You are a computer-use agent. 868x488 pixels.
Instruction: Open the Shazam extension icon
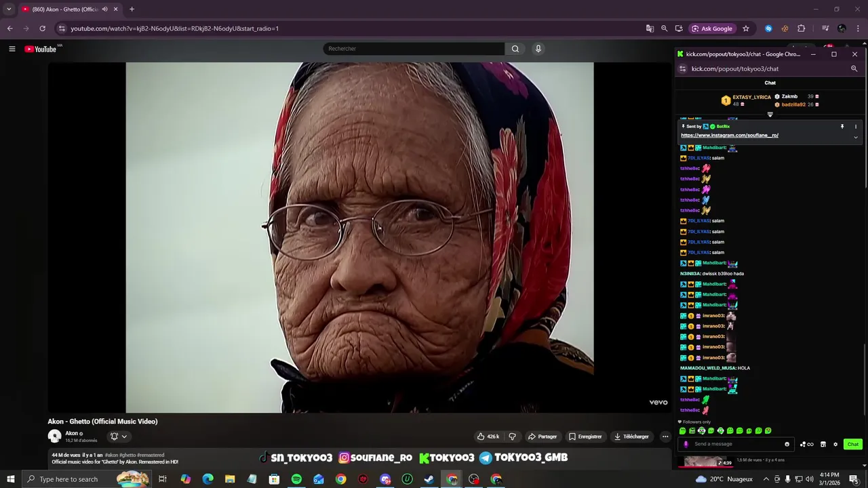(768, 28)
